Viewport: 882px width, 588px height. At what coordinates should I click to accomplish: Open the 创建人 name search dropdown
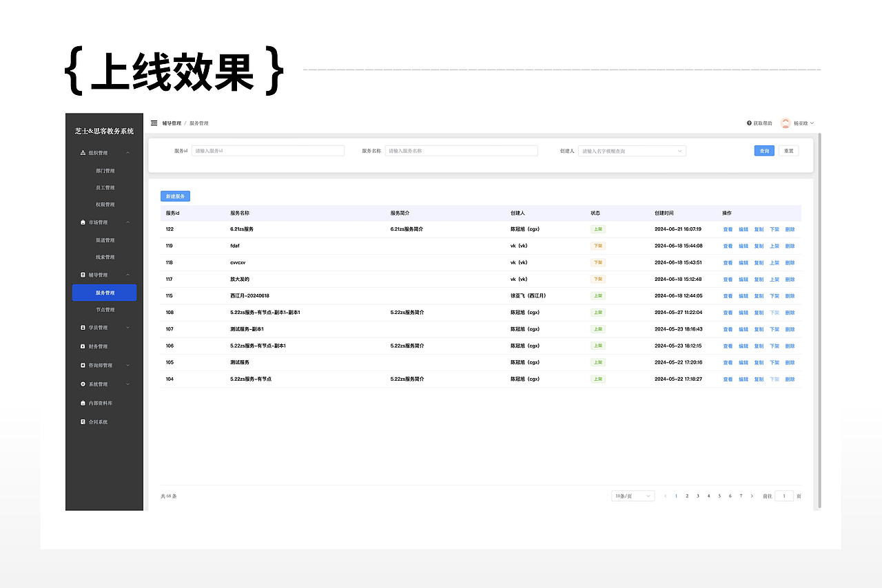coord(630,150)
